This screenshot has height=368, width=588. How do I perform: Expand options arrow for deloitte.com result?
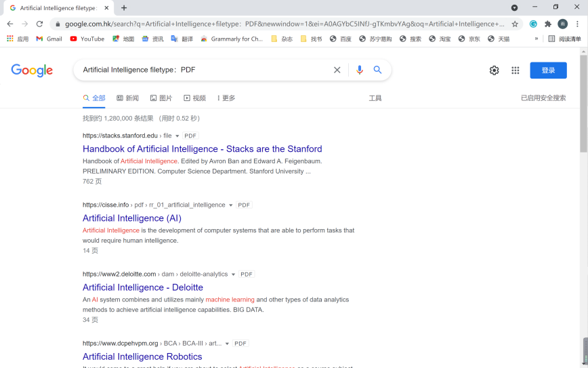pyautogui.click(x=233, y=274)
